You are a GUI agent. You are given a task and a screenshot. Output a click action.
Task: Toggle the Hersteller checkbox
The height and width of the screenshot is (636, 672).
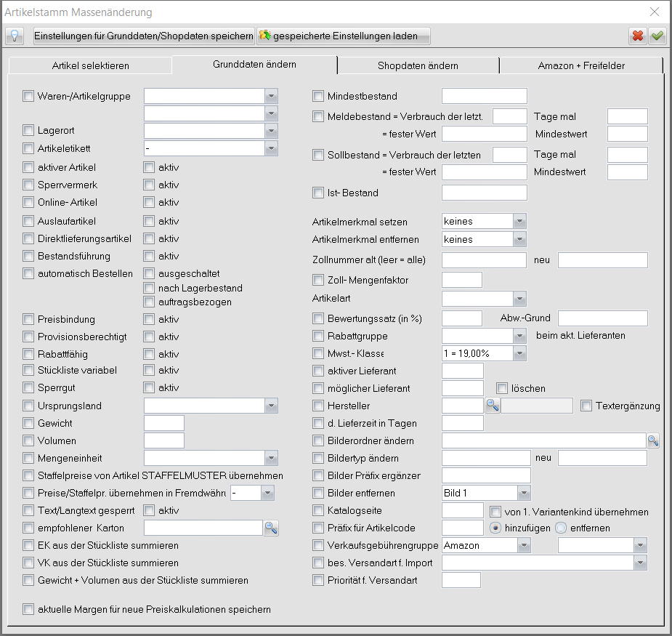(x=318, y=406)
